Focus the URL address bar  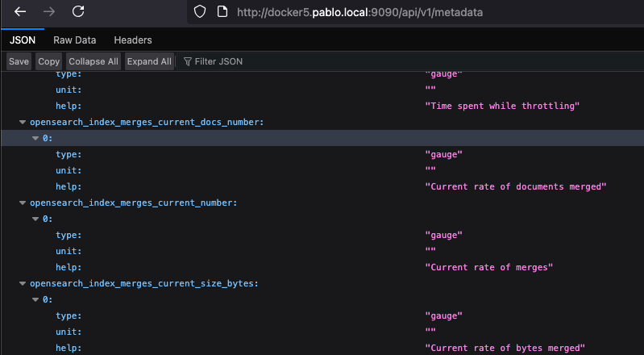[415, 12]
